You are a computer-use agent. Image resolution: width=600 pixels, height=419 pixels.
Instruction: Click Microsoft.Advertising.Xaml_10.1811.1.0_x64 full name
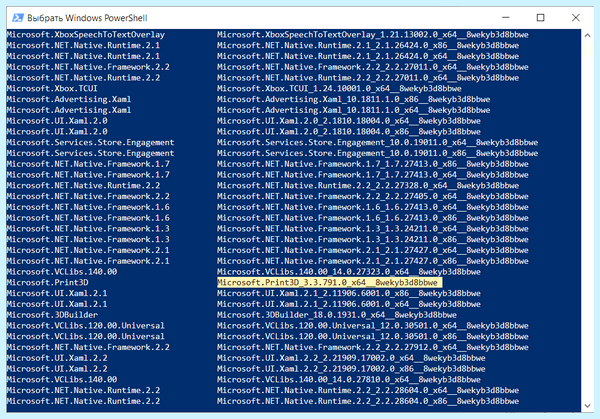(x=354, y=110)
